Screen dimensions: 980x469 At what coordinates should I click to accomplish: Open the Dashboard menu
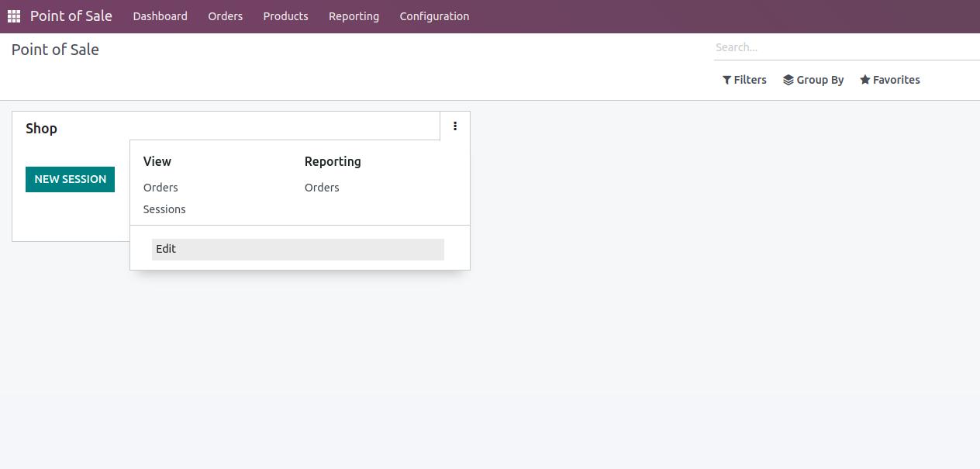click(x=160, y=16)
